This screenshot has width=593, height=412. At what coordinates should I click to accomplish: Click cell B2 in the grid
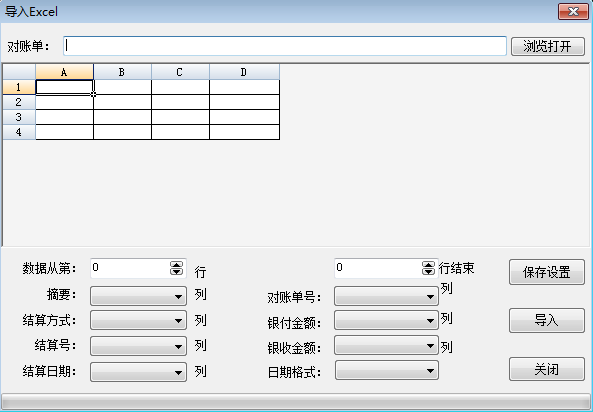123,102
